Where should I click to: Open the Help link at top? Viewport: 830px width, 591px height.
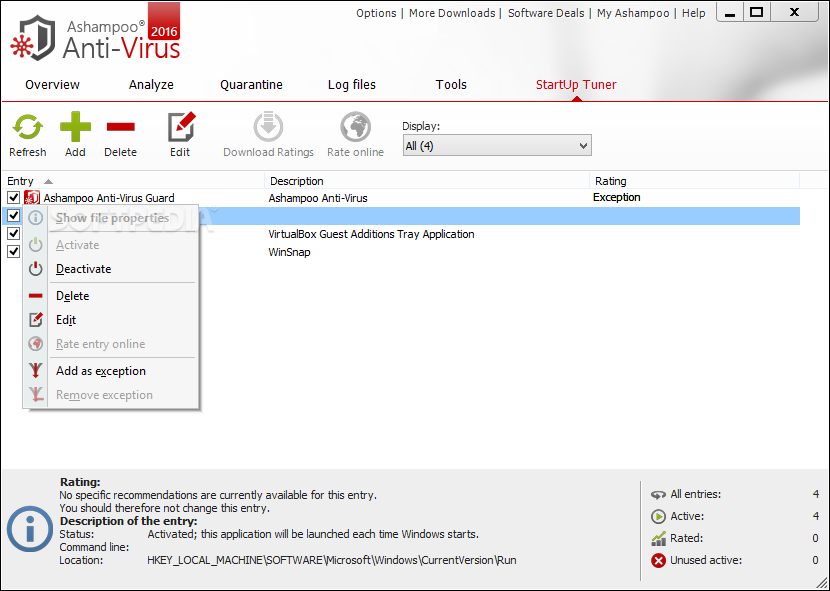pyautogui.click(x=693, y=13)
